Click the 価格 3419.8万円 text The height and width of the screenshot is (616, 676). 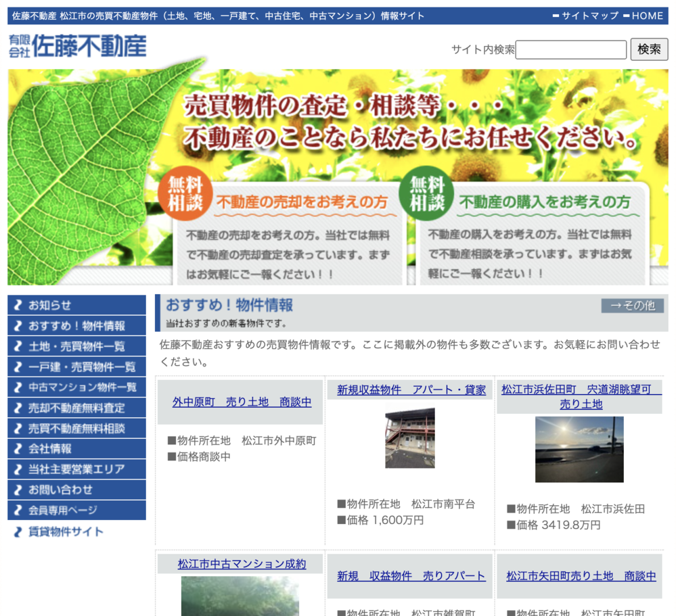tap(554, 525)
